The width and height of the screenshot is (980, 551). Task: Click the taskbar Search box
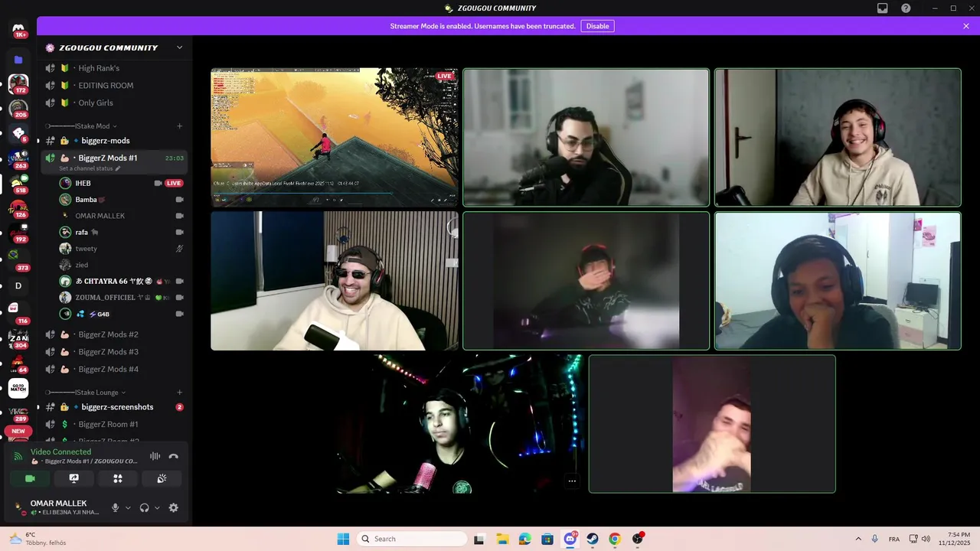click(x=412, y=539)
